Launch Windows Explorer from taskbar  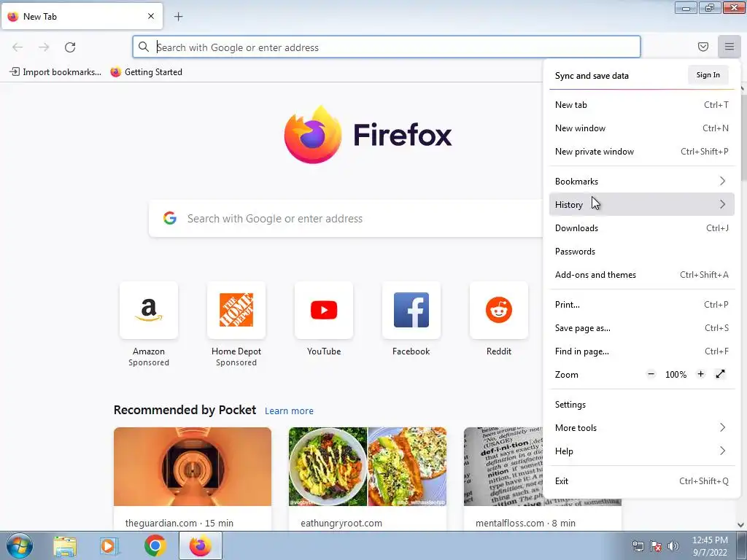[x=65, y=546]
